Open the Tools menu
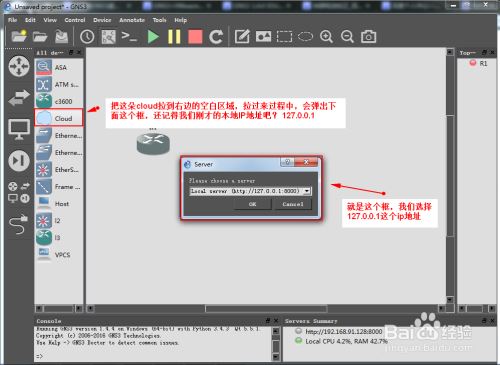This screenshot has height=365, width=500. 159,20
